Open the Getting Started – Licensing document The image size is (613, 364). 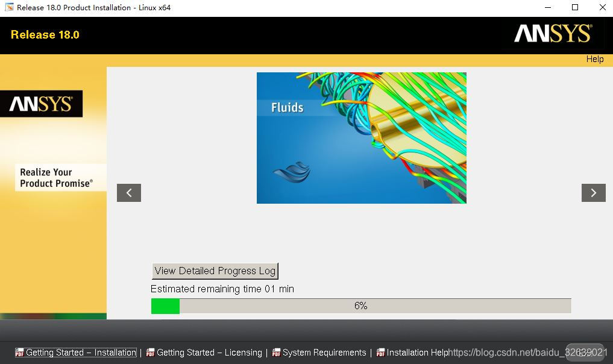209,353
